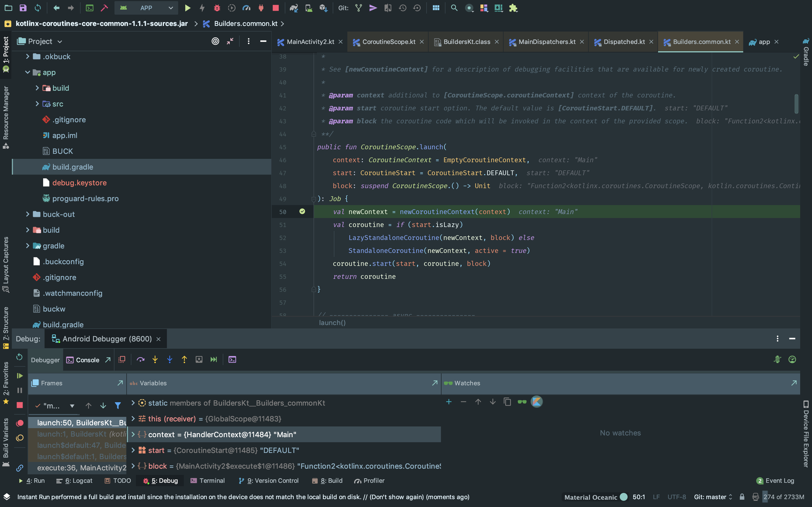Click the Debug bug icon in toolbar
812x507 pixels.
[217, 8]
